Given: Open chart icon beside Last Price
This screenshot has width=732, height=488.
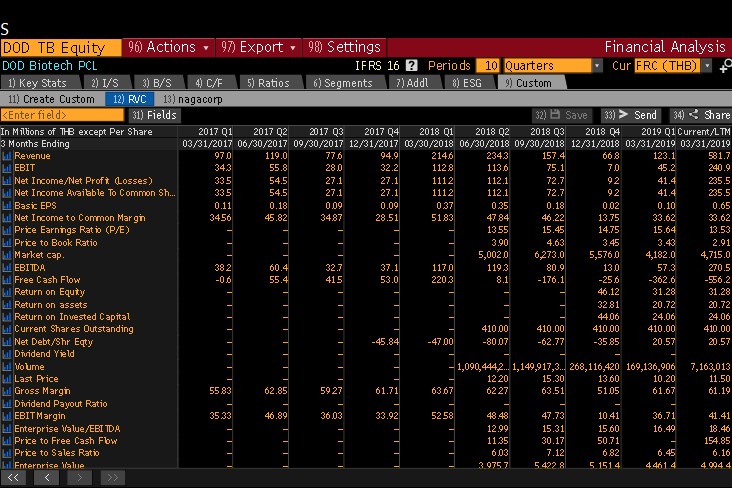Looking at the screenshot, I should coord(7,379).
